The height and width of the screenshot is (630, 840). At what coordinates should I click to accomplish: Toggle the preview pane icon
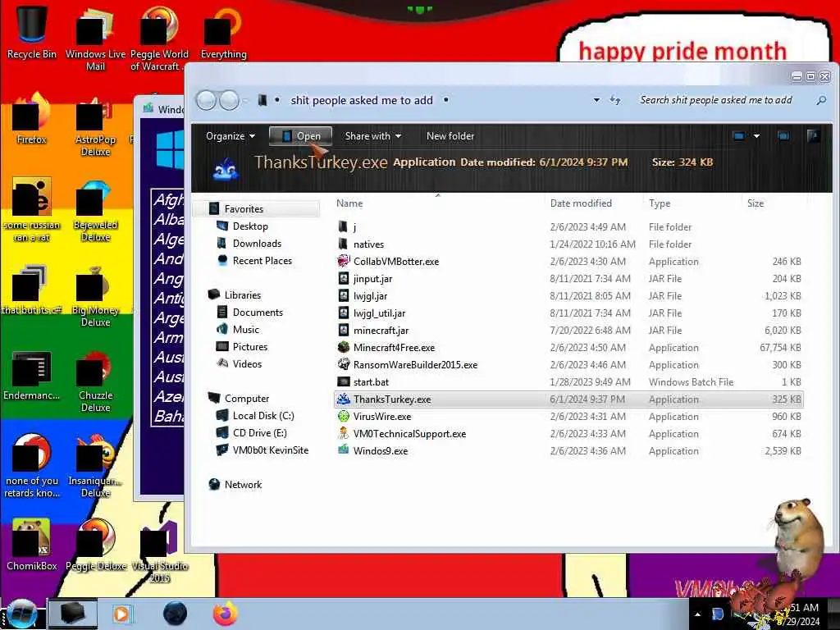[783, 136]
